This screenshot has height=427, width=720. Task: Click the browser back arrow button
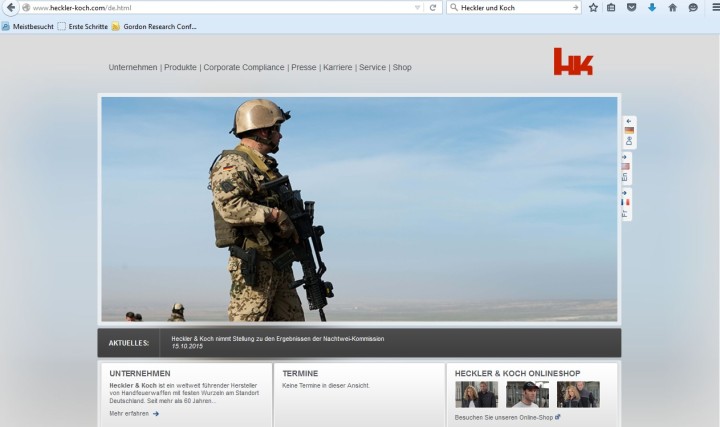point(10,7)
